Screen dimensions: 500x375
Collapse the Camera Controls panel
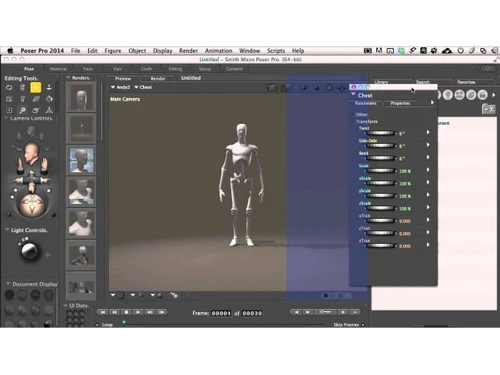6,118
